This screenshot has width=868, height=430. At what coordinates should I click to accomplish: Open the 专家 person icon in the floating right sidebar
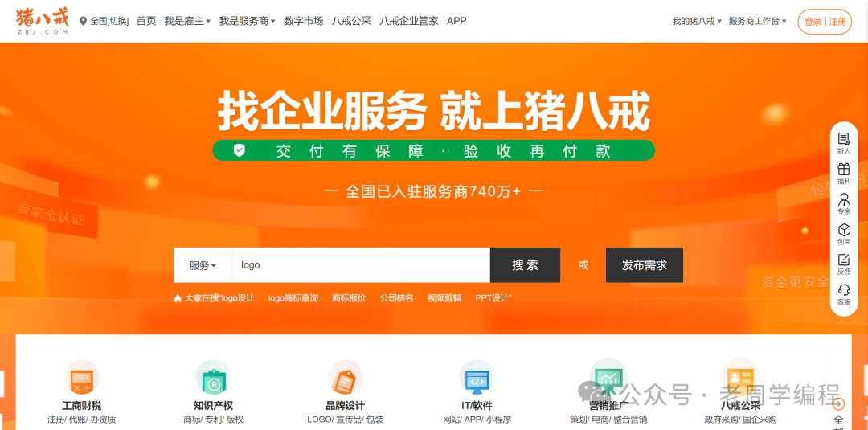tap(844, 199)
